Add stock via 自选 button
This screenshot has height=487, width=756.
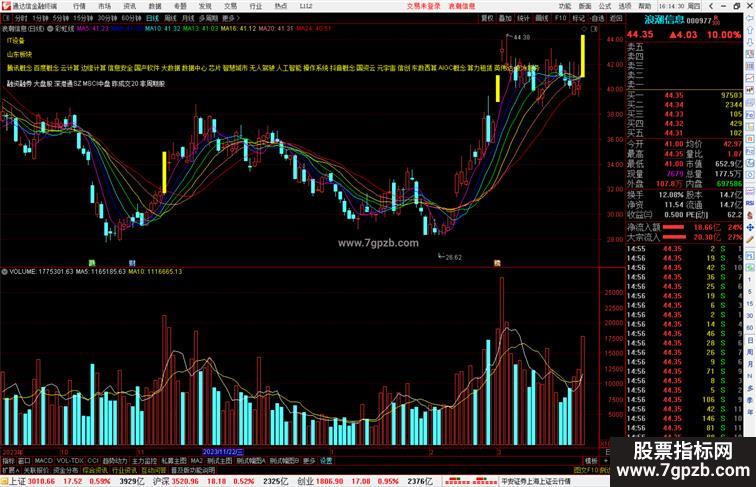(x=597, y=18)
